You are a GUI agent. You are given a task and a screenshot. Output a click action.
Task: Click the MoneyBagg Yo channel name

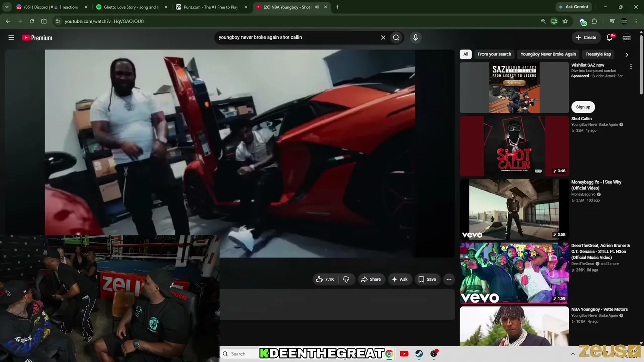[x=583, y=194]
